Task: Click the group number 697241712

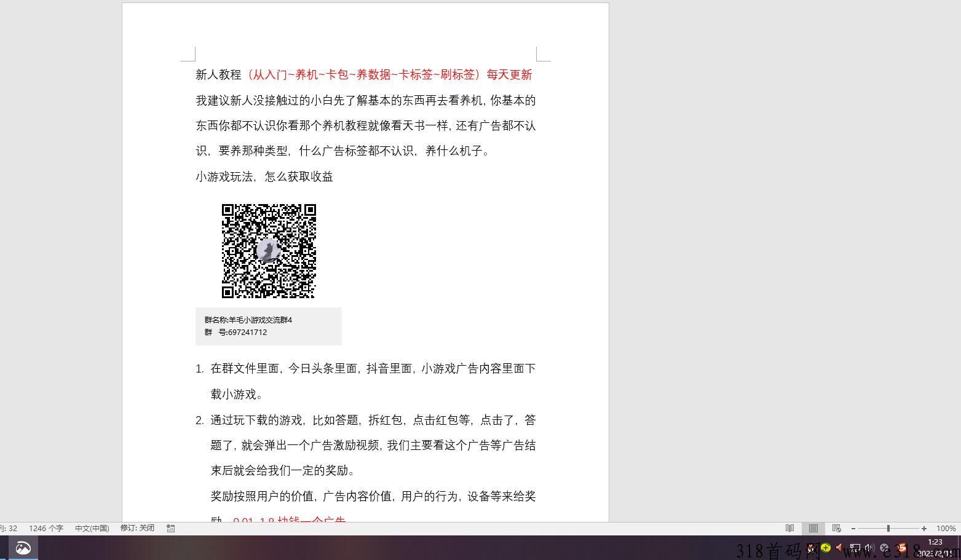Action: click(247, 332)
